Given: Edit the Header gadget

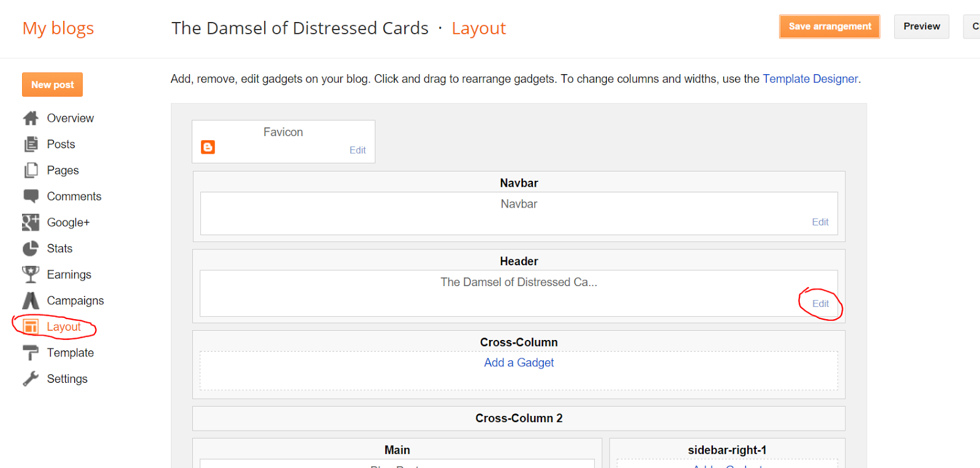Looking at the screenshot, I should tap(820, 304).
